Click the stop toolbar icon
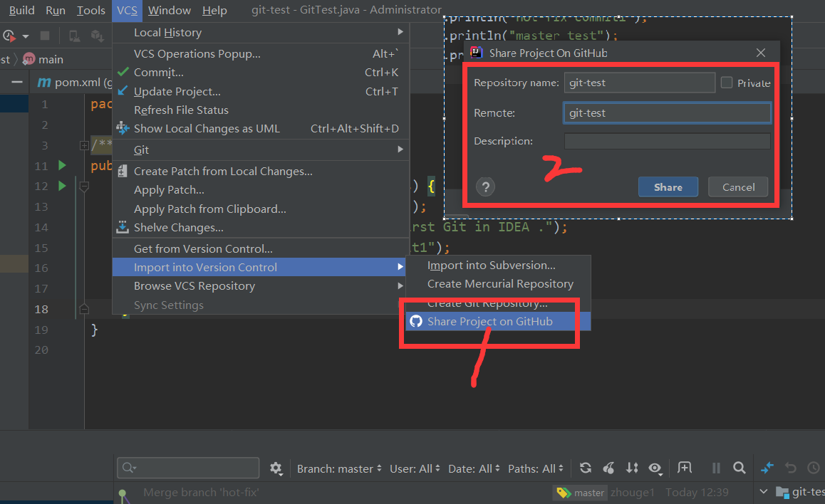The image size is (825, 504). (x=45, y=36)
